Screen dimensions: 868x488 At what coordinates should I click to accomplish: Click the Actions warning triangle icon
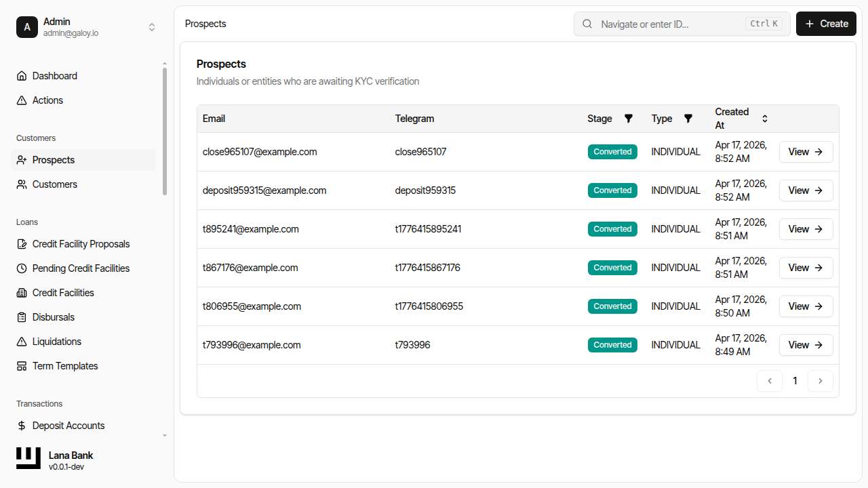[x=22, y=100]
